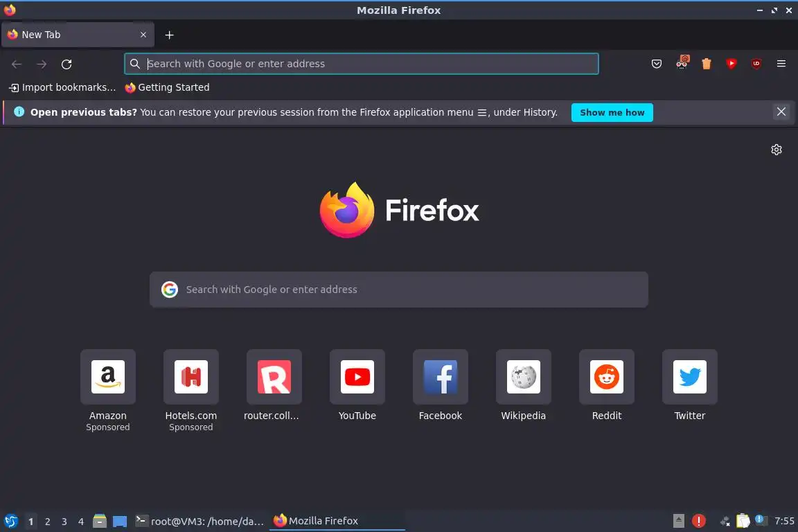This screenshot has height=532, width=798.
Task: Click the blue notification tray icon
Action: point(760,520)
